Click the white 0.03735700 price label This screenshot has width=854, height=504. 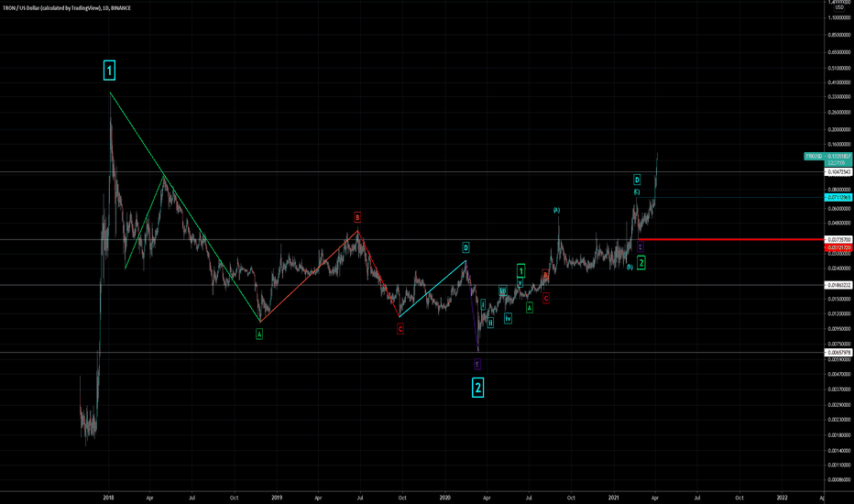coord(838,239)
